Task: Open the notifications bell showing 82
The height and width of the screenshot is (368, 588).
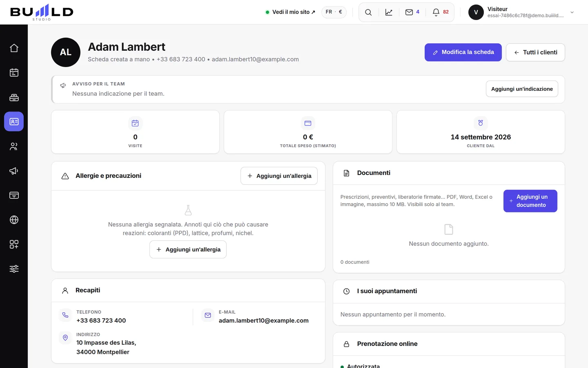Action: click(x=440, y=12)
